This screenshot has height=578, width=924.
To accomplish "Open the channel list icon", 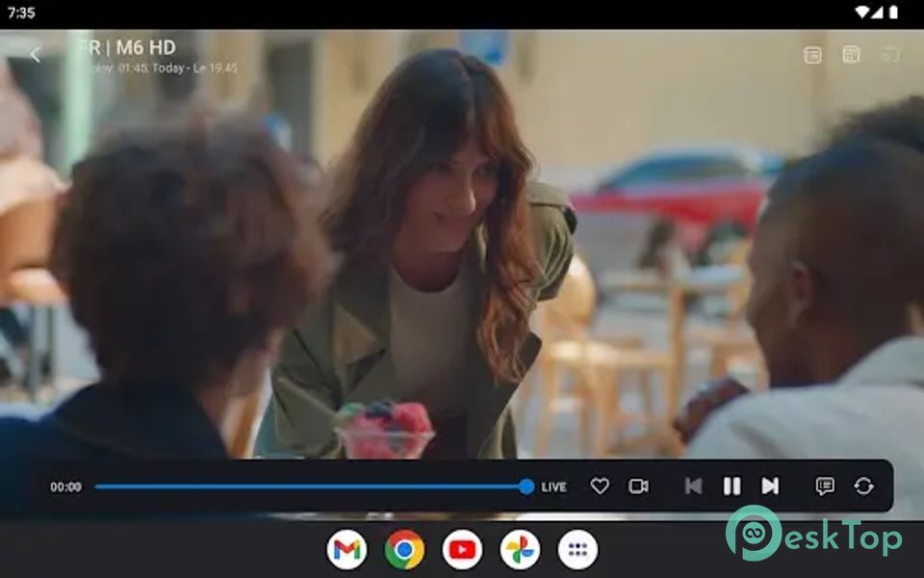I will pyautogui.click(x=812, y=55).
